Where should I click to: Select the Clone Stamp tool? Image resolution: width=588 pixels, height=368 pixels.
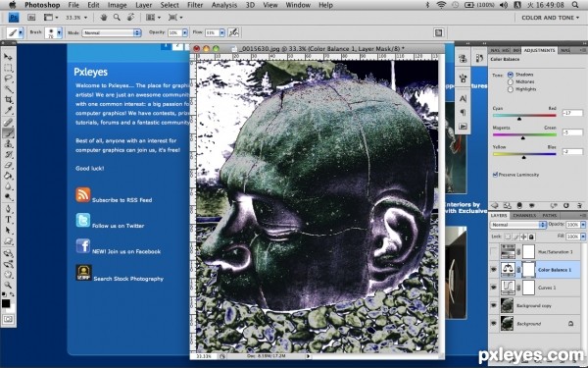tap(8, 143)
